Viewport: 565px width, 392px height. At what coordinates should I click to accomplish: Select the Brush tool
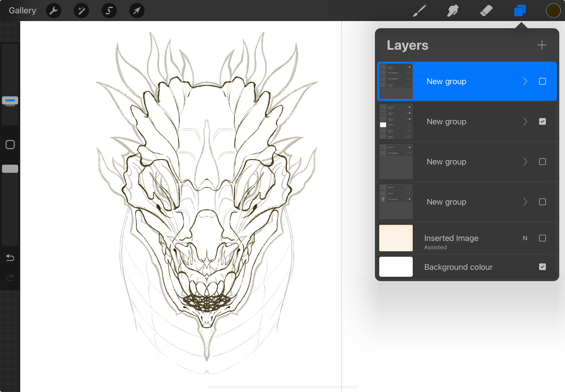[419, 11]
